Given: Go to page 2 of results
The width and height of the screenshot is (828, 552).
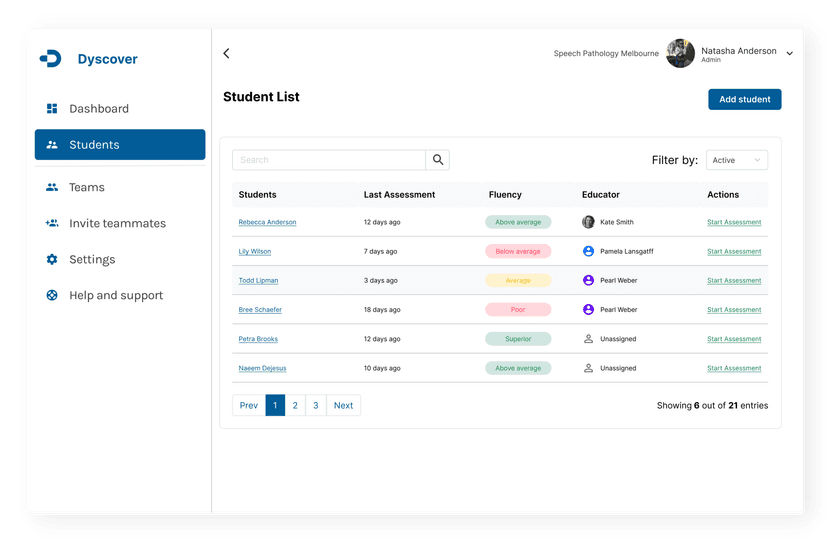Looking at the screenshot, I should click(x=295, y=405).
